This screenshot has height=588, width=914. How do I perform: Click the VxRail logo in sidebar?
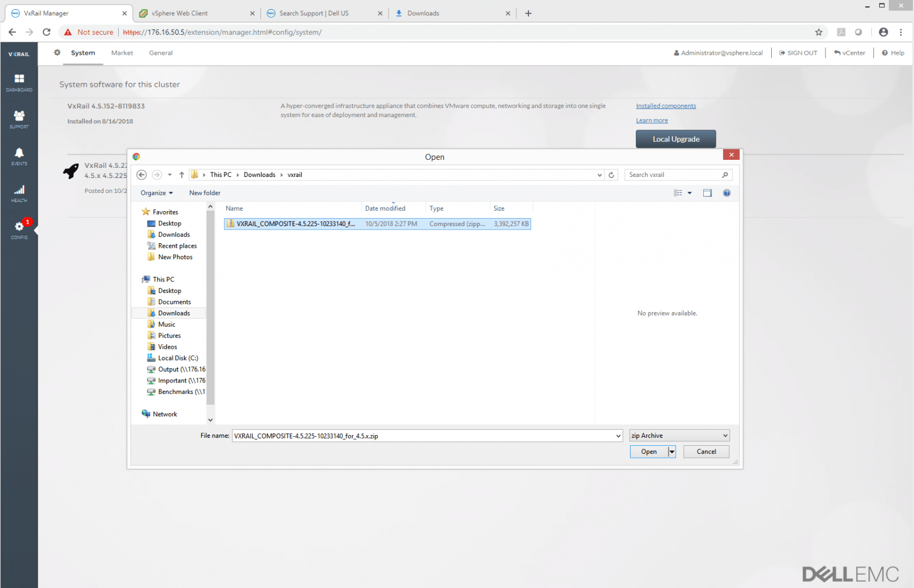click(19, 54)
